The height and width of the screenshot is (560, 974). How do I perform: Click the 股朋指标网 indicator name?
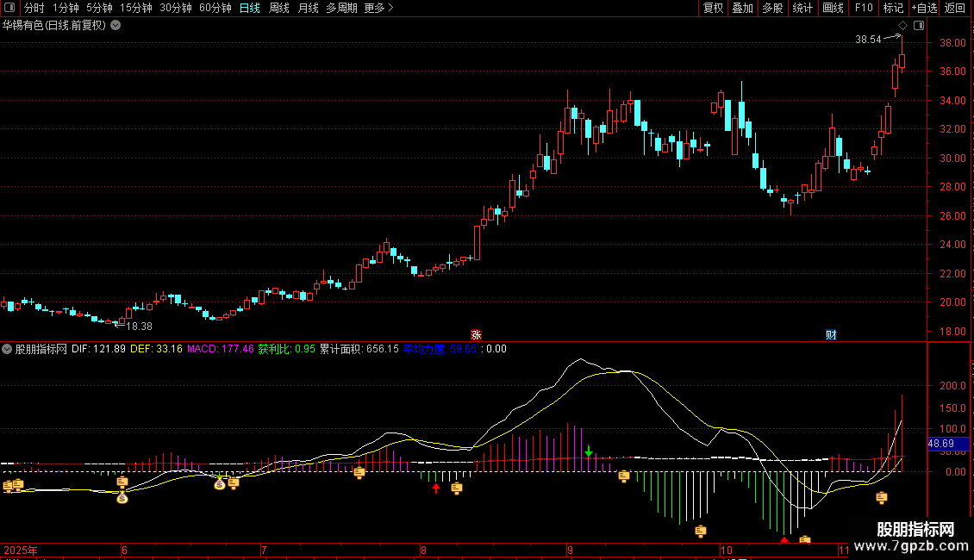pos(41,349)
